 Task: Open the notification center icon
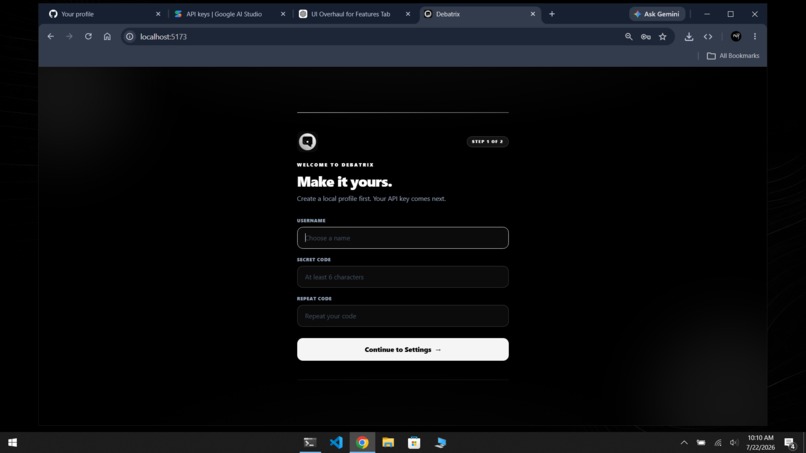pos(790,443)
